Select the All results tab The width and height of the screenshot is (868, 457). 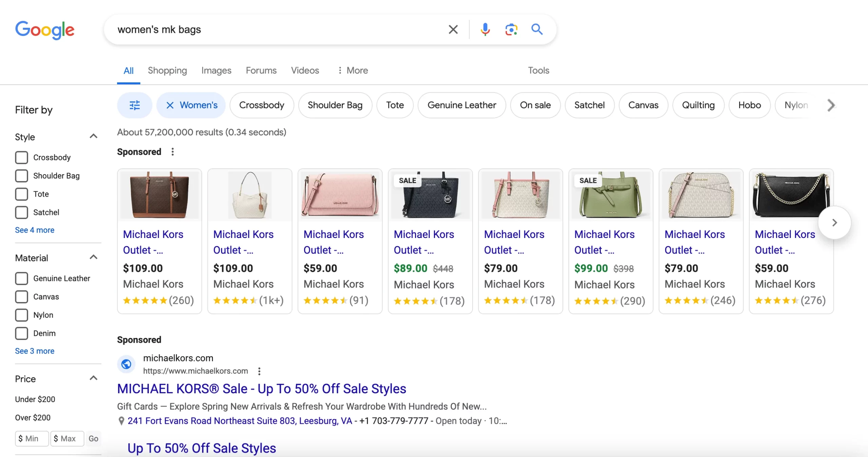pos(129,71)
